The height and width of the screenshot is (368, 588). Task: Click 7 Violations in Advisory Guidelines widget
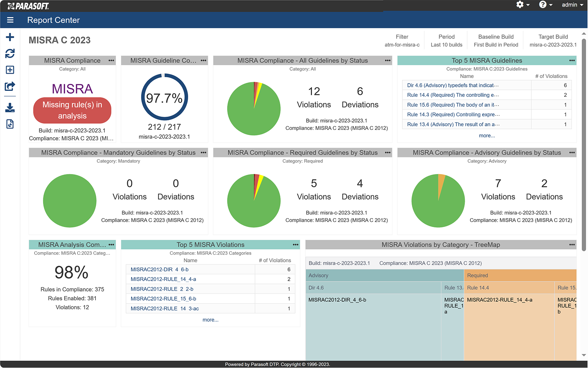(498, 190)
